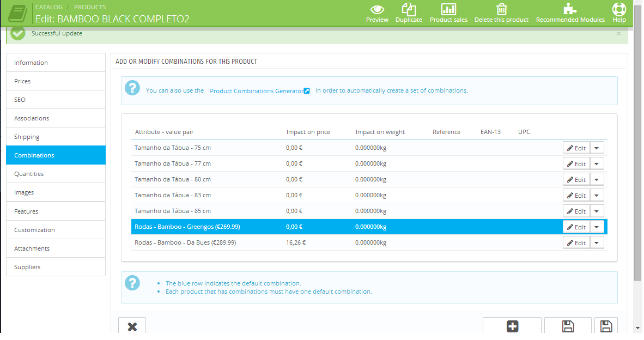Open the Product Combinations Generator link
This screenshot has width=644, height=340.
(x=259, y=91)
